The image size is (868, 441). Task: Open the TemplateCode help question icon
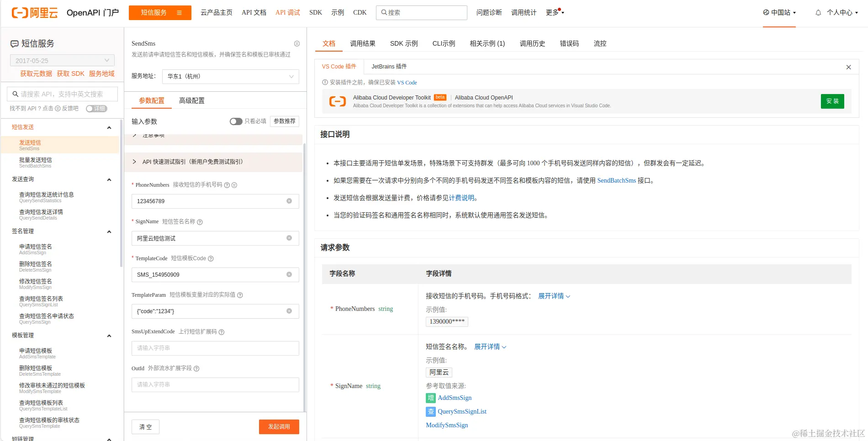(x=211, y=259)
